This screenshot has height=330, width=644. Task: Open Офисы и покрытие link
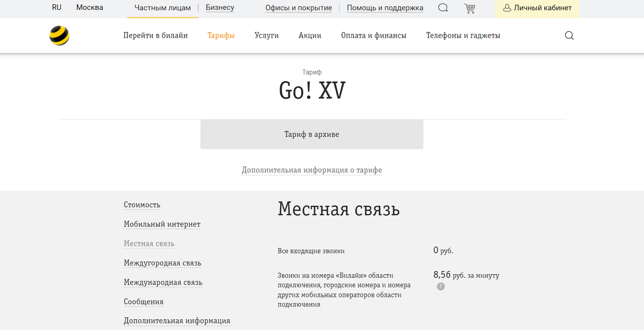tap(299, 8)
